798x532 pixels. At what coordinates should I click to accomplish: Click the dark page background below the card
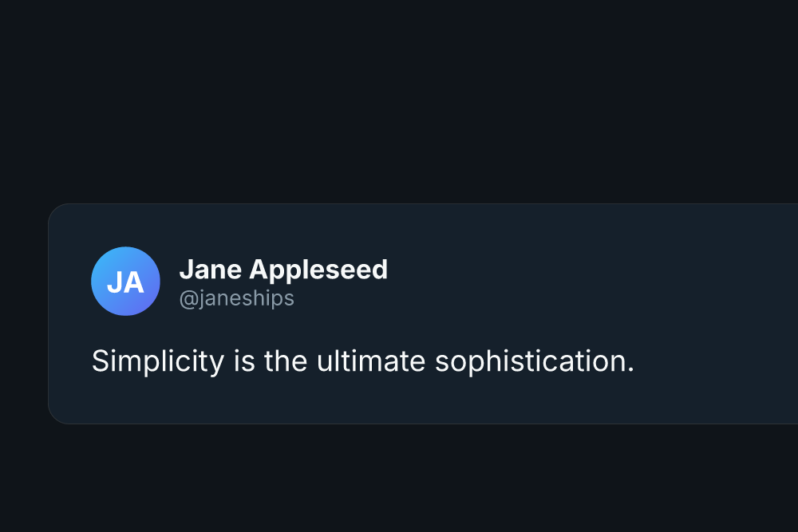pyautogui.click(x=399, y=478)
